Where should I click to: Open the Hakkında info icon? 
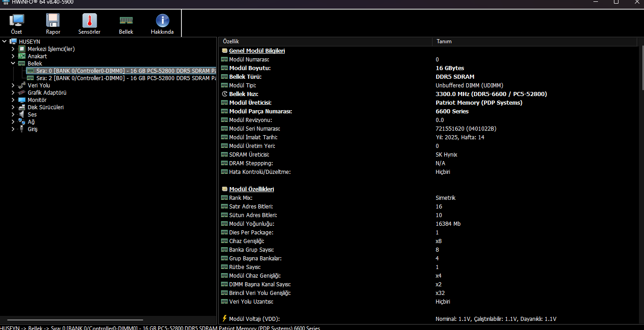pyautogui.click(x=162, y=20)
